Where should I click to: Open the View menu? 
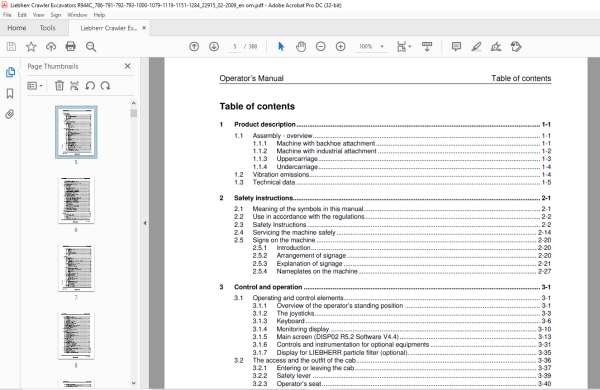(x=38, y=15)
